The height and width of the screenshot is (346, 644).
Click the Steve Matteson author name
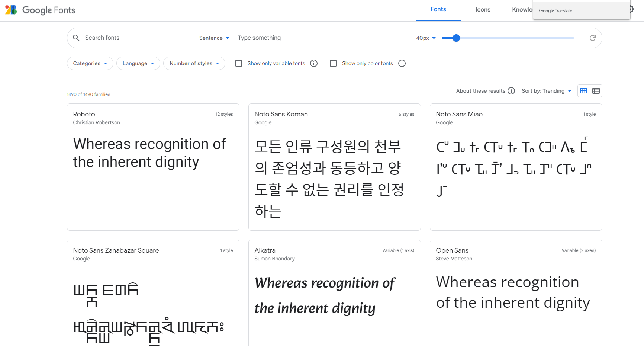coord(454,259)
